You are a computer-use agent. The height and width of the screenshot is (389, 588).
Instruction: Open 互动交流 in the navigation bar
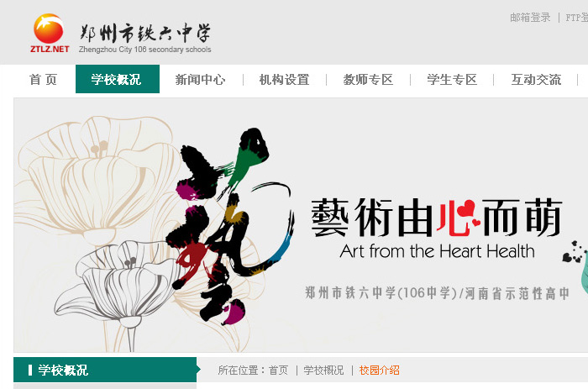[536, 79]
